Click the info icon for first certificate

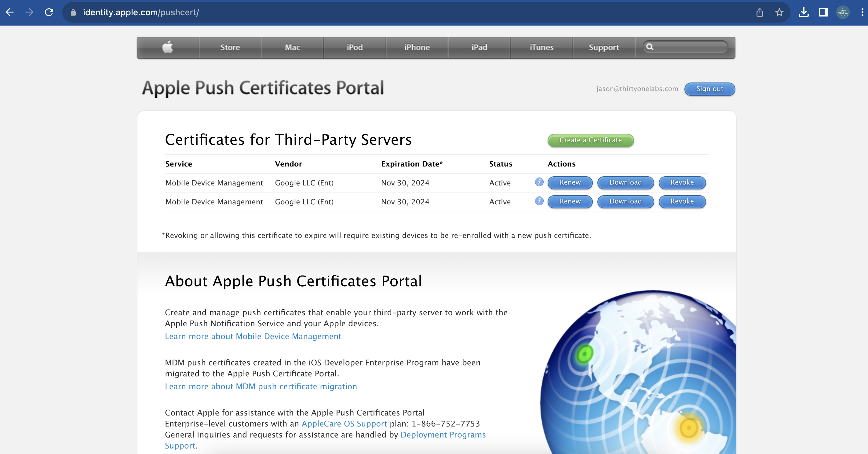click(x=539, y=182)
